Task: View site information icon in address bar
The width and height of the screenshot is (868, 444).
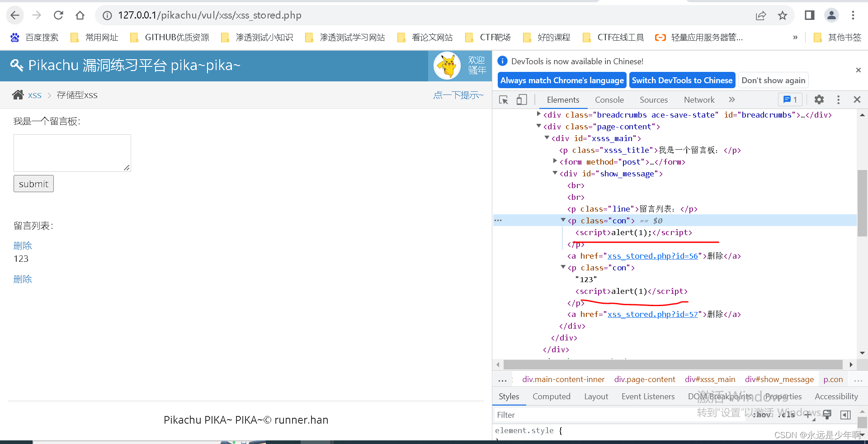Action: click(x=107, y=15)
